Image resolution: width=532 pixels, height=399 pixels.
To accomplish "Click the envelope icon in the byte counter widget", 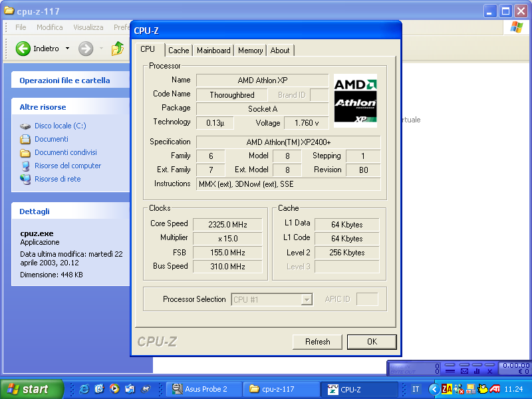I will click(464, 371).
